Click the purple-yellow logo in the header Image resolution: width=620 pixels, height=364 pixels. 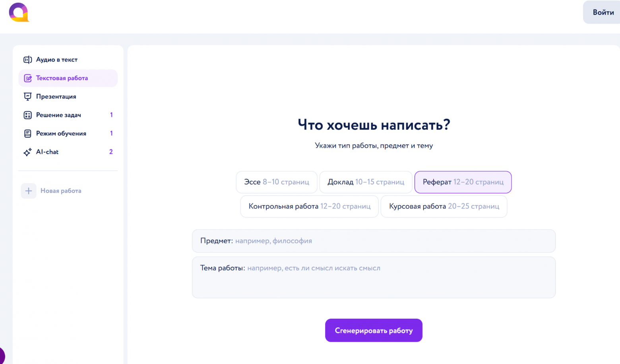(x=19, y=12)
